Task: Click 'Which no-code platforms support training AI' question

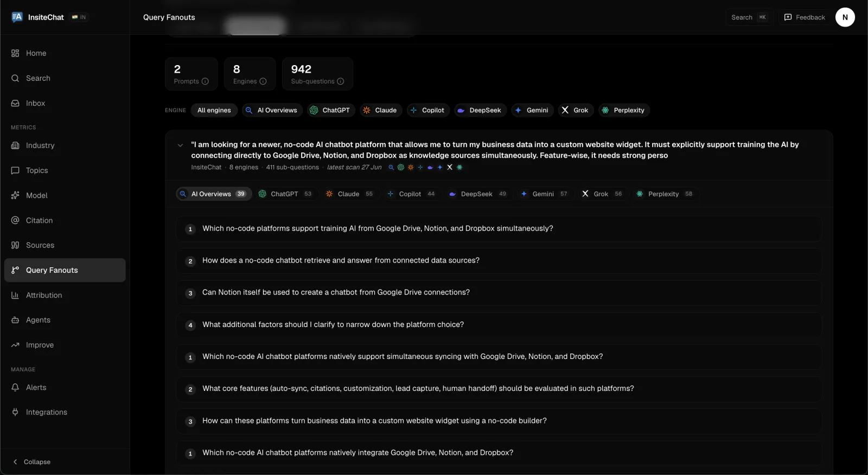Action: coord(499,229)
